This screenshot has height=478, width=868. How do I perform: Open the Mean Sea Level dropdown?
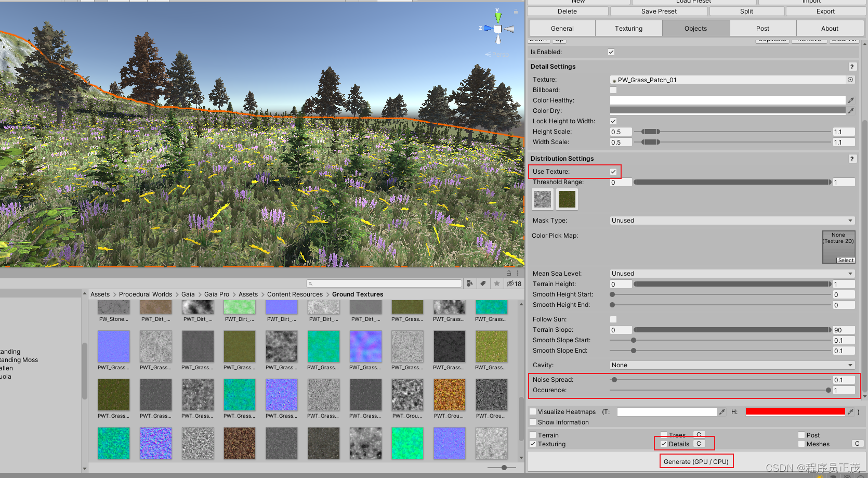pyautogui.click(x=730, y=273)
